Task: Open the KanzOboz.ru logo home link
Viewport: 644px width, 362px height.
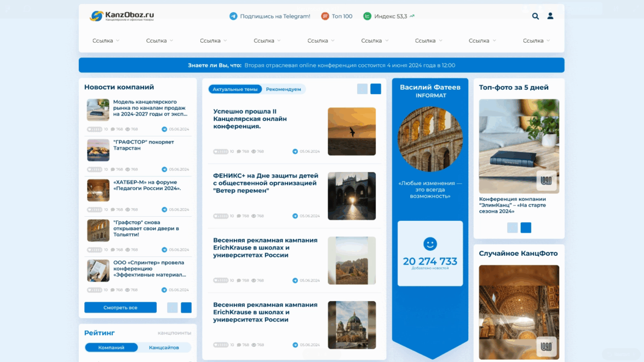Action: (x=122, y=16)
